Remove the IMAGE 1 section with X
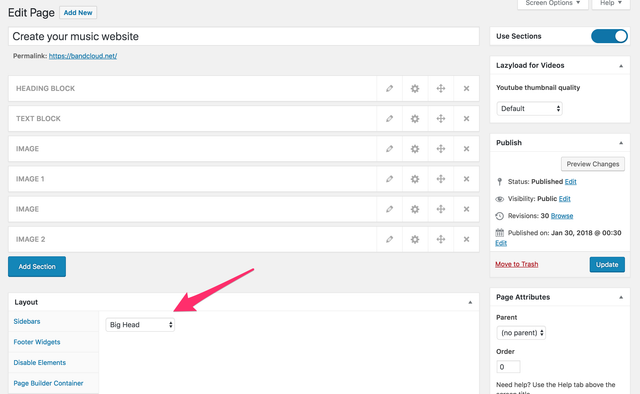Viewport: 640px width, 394px height. (x=466, y=179)
